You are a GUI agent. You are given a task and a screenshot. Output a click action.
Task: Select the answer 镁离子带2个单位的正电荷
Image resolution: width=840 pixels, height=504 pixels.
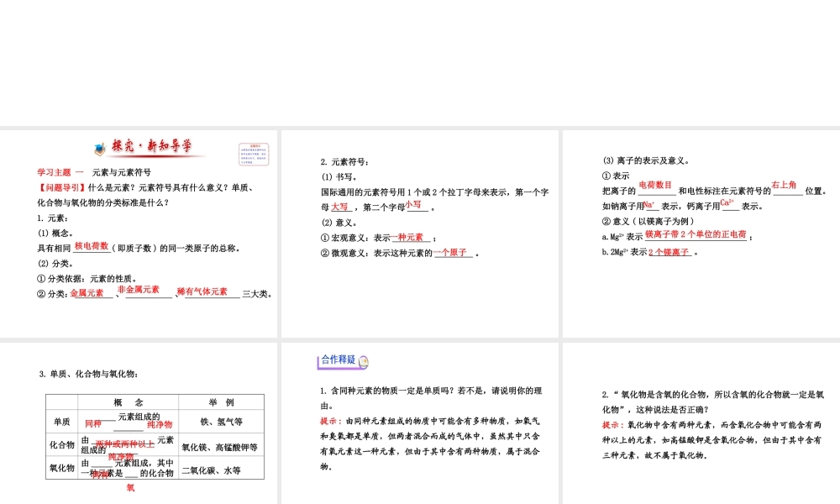point(696,234)
